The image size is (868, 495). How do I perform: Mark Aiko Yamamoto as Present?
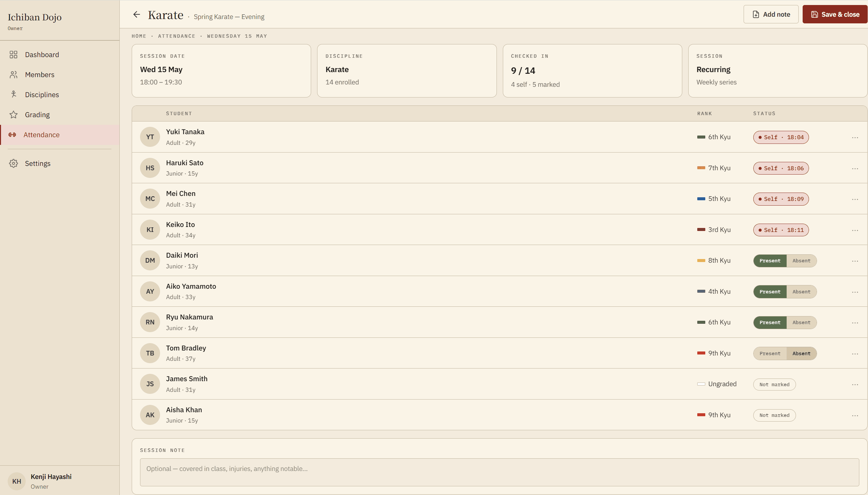tap(770, 292)
